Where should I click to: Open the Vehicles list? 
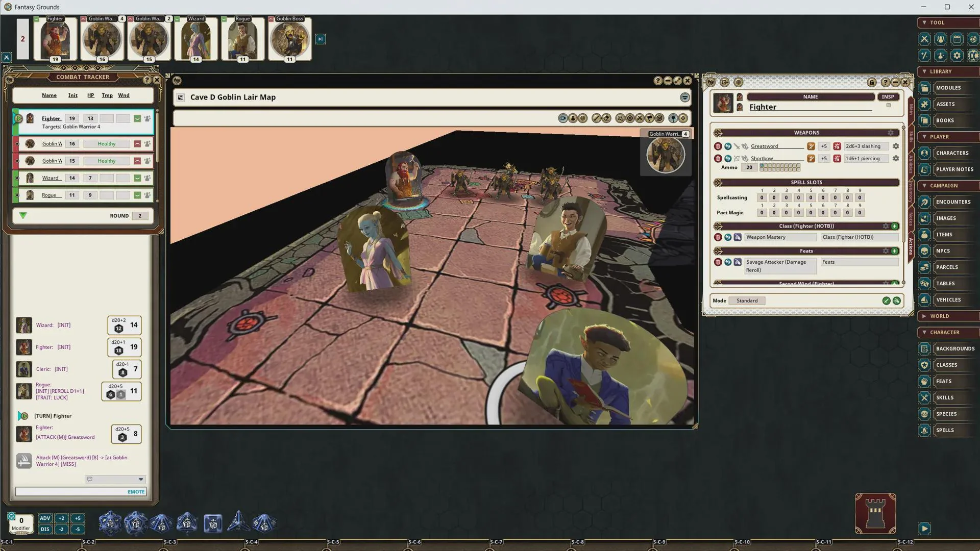(x=948, y=300)
